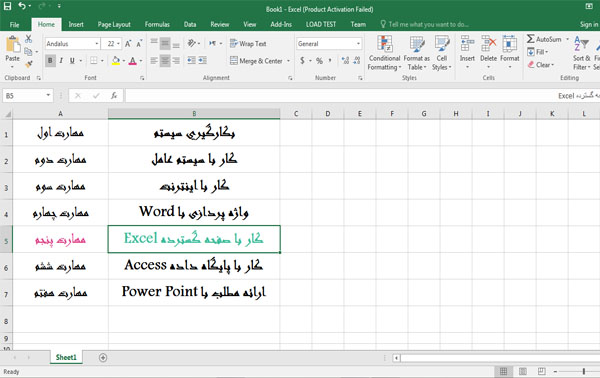
Task: Click Merge & Center
Action: tap(256, 61)
